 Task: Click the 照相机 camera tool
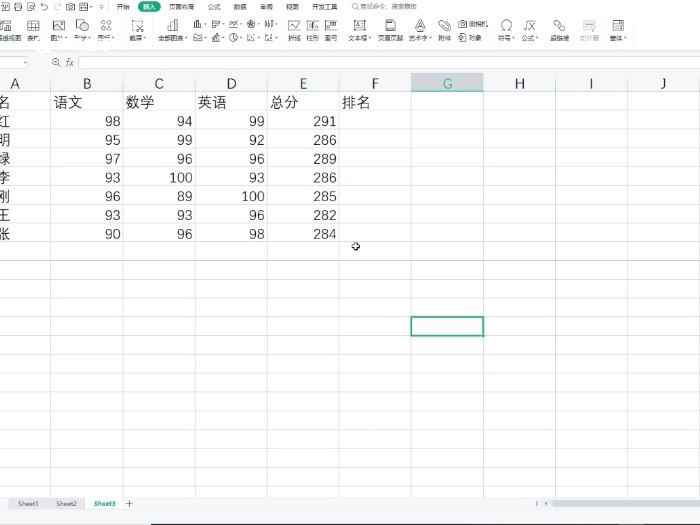click(473, 24)
